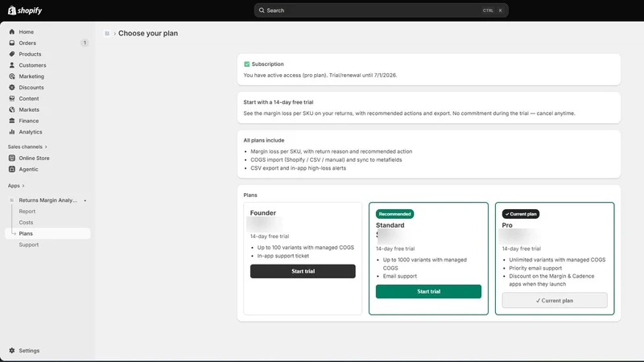The image size is (644, 362).
Task: Open Home from the sidebar
Action: (27, 31)
